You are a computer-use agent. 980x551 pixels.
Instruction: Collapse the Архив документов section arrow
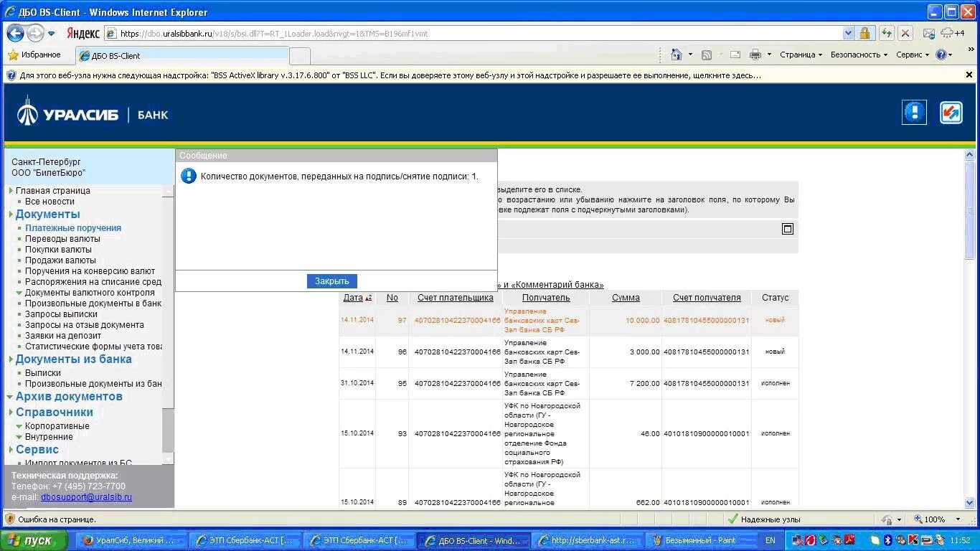tap(10, 397)
